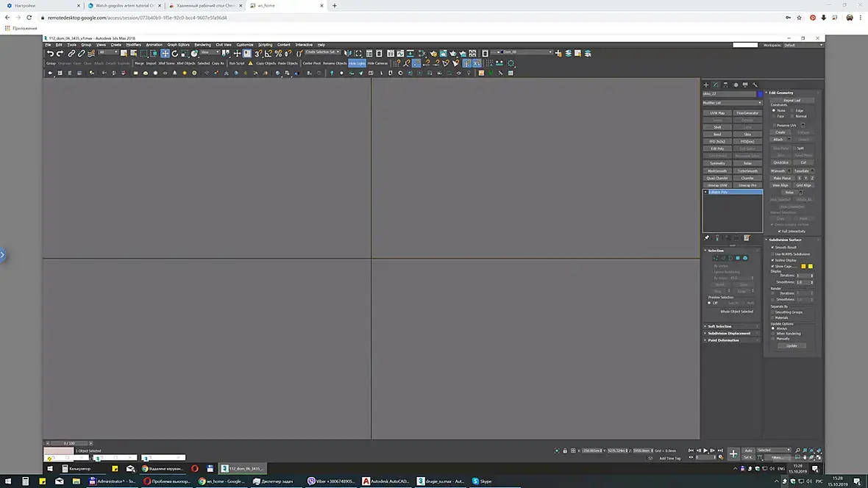Image resolution: width=868 pixels, height=488 pixels.
Task: Toggle the Angle Snap icon
Action: point(268,54)
